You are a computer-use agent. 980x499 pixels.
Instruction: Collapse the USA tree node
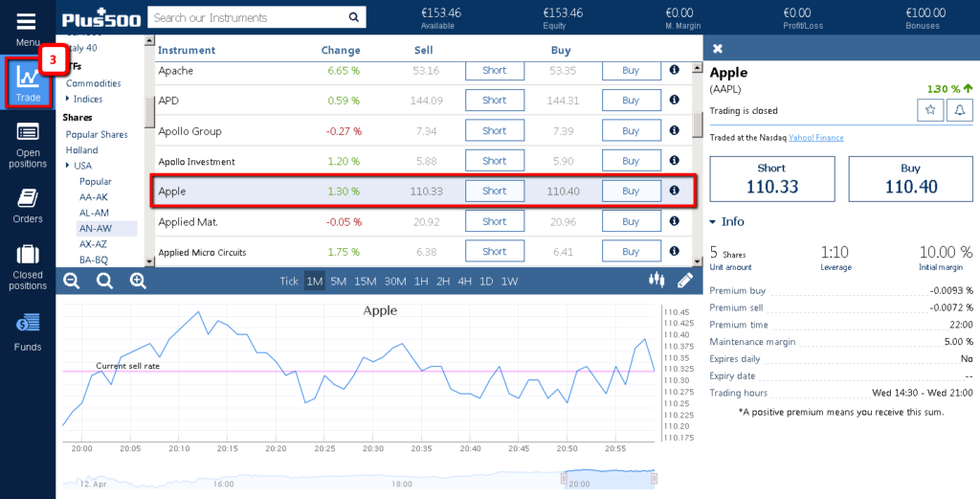(68, 166)
